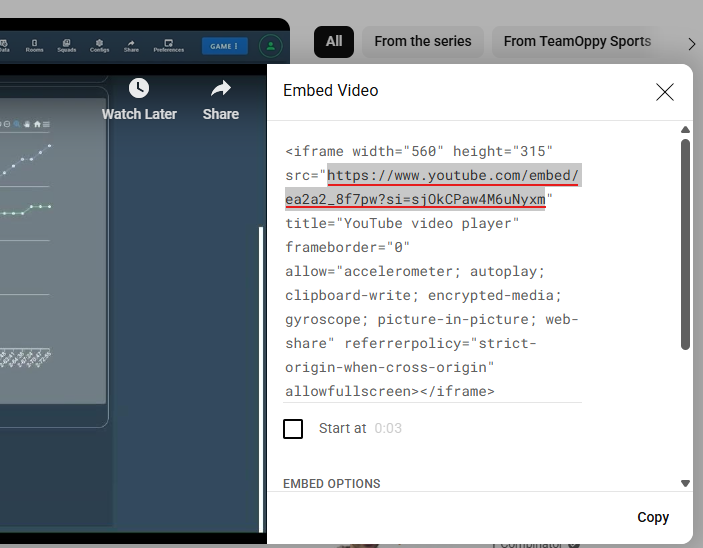703x548 pixels.
Task: Click the Preferences icon in toolbar
Action: pos(168,46)
